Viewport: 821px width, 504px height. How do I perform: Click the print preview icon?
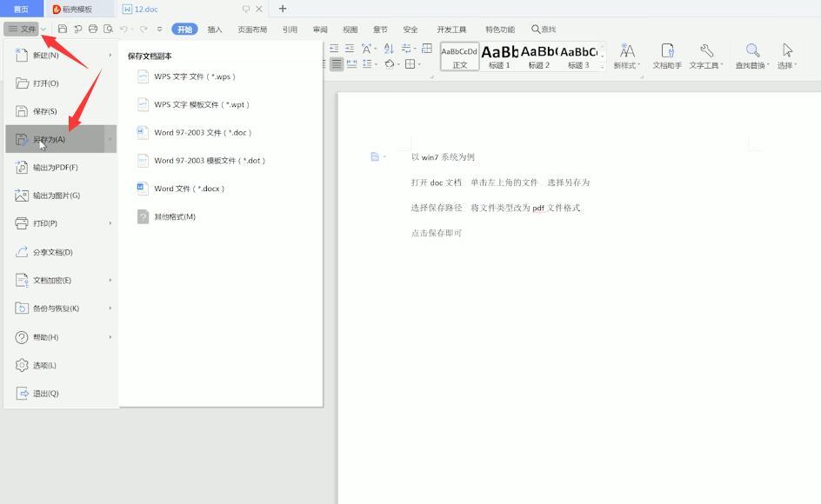(109, 30)
